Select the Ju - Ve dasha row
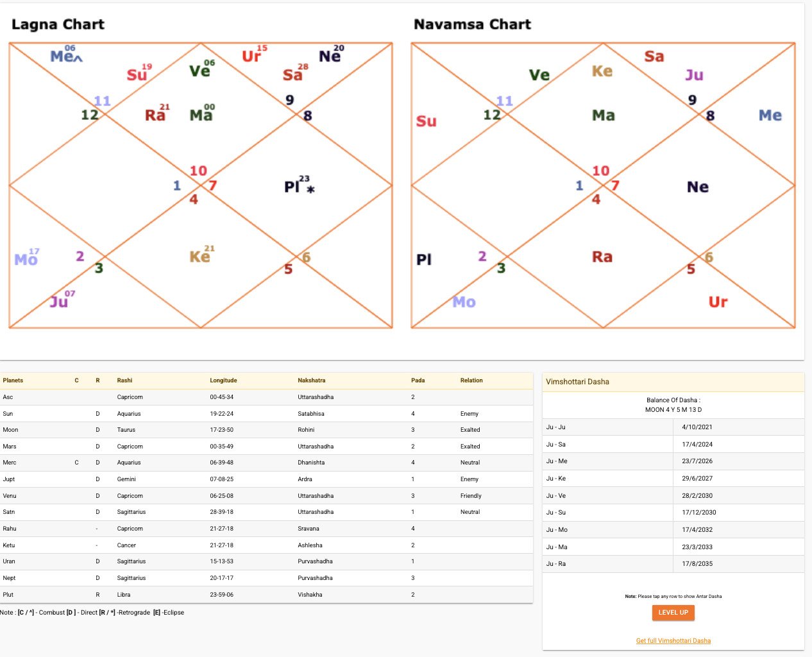Viewport: 812px width, 657px height. (673, 495)
